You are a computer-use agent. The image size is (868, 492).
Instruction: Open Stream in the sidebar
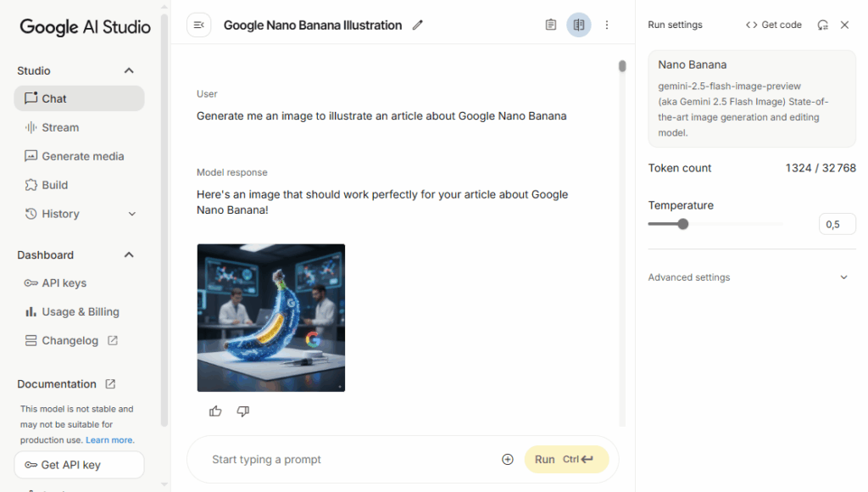(x=60, y=127)
